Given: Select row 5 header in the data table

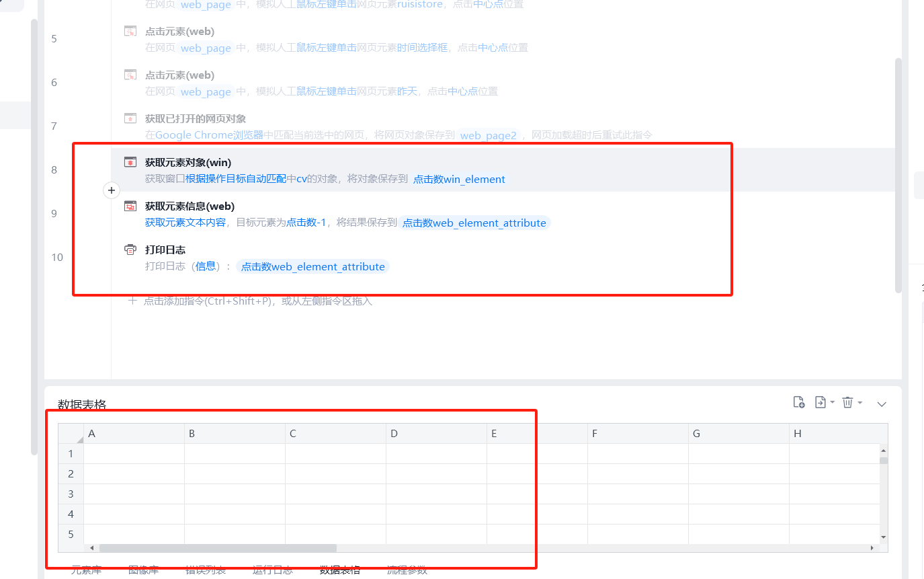Looking at the screenshot, I should point(71,535).
